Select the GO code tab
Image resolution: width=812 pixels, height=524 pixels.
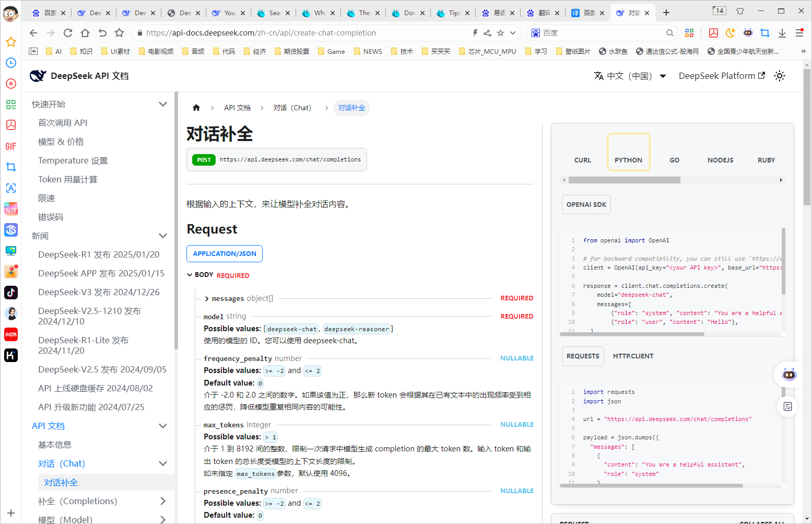pyautogui.click(x=675, y=152)
